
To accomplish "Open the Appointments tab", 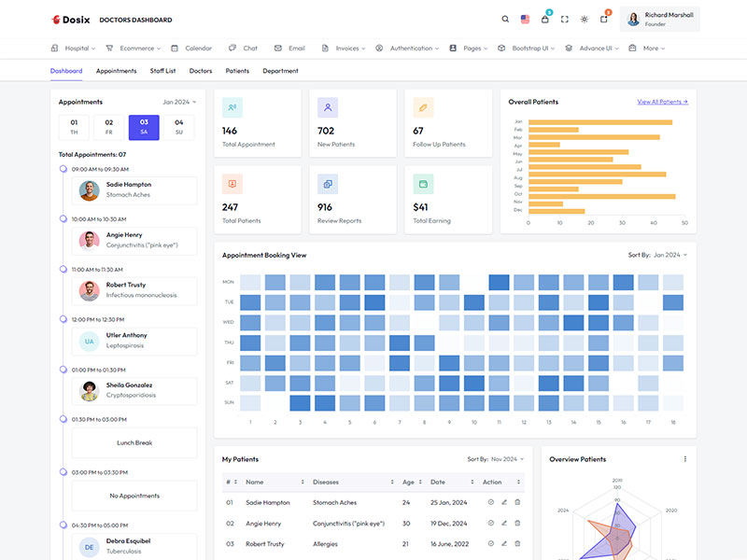I will click(x=115, y=70).
